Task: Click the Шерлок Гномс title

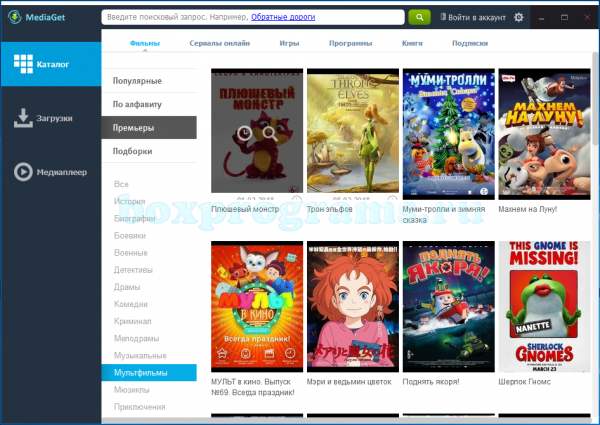Action: (524, 382)
